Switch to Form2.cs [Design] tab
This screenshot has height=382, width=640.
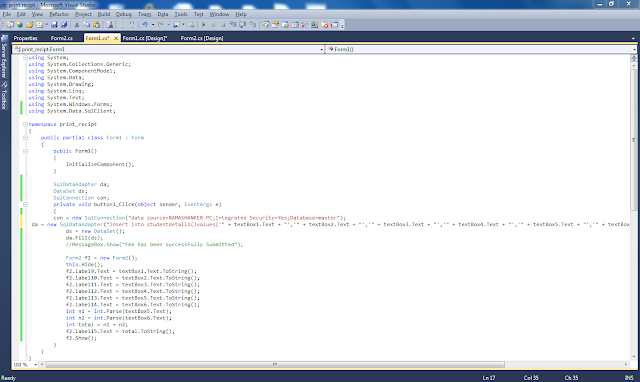(202, 38)
